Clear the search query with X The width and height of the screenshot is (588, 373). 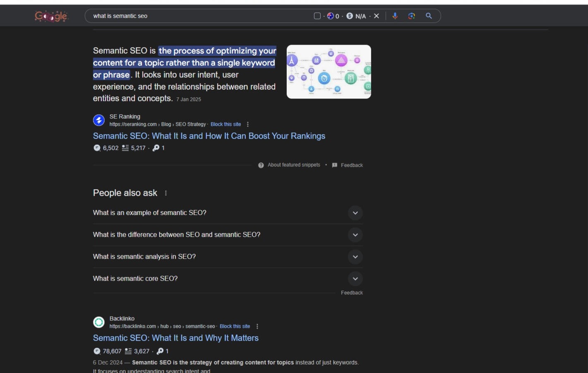click(x=377, y=16)
